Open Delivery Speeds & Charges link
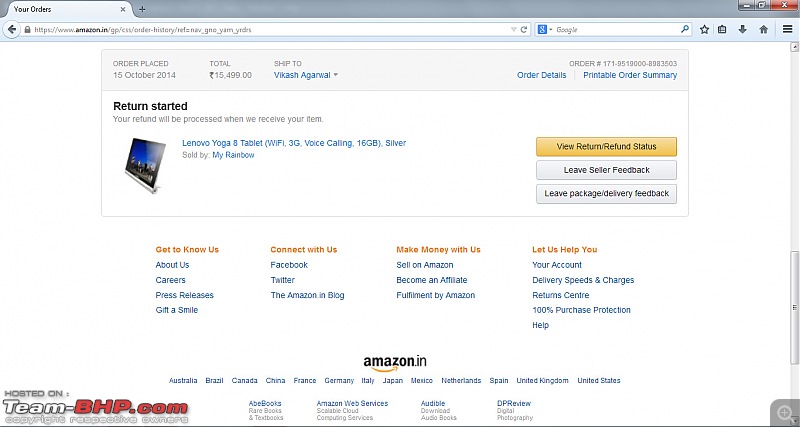 pyautogui.click(x=583, y=280)
